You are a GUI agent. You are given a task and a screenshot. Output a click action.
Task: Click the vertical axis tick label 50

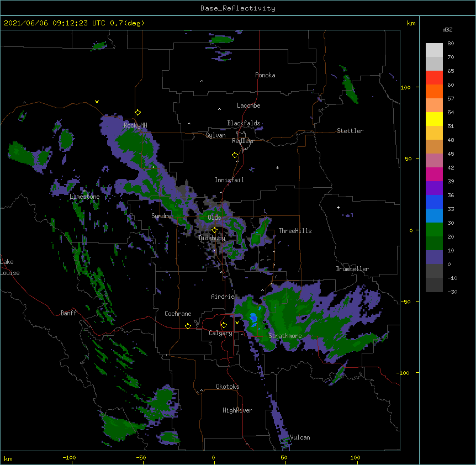(408, 158)
